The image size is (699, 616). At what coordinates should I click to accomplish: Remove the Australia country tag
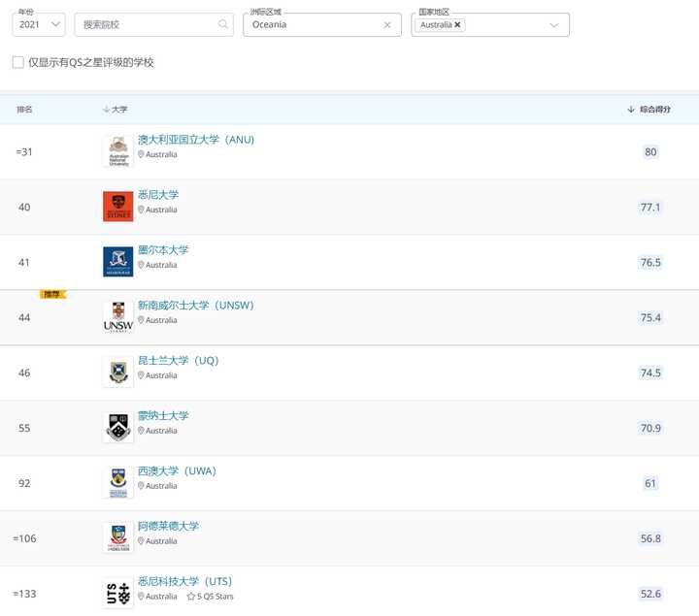pos(457,24)
